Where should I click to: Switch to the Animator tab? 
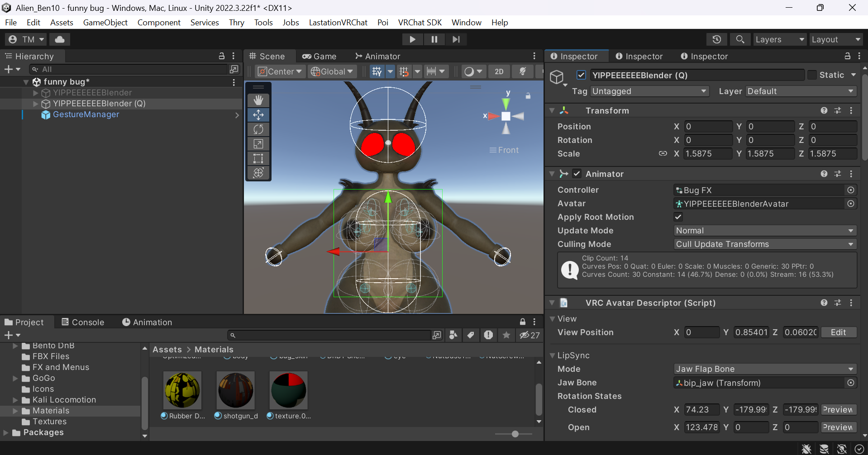pos(378,56)
